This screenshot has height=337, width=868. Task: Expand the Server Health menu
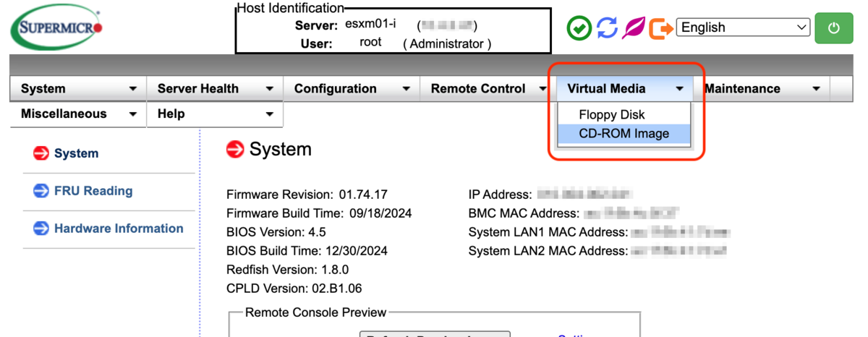[215, 89]
